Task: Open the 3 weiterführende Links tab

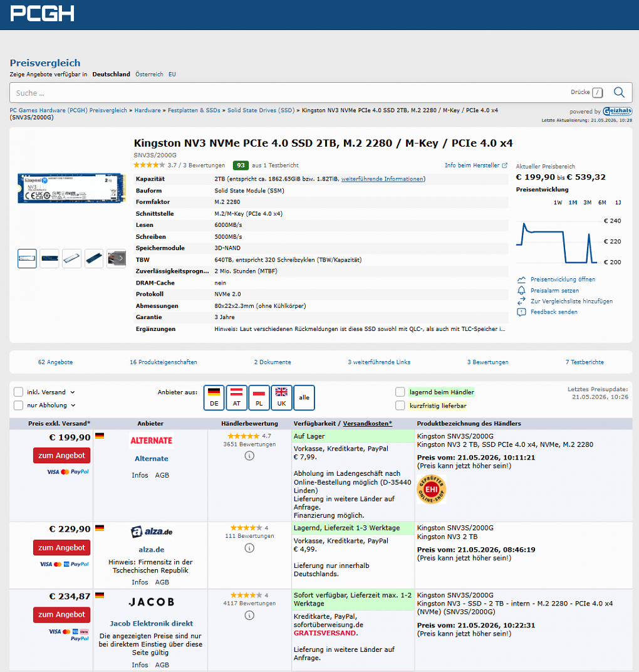Action: (x=379, y=362)
